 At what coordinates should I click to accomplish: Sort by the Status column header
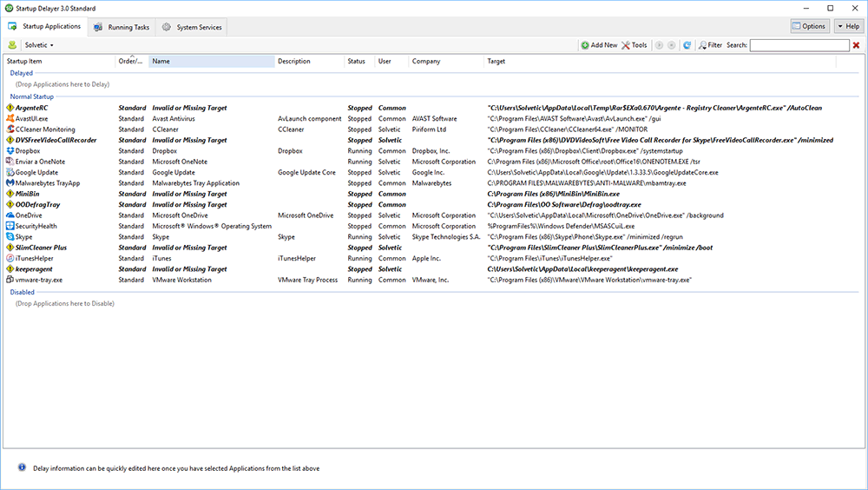coord(359,61)
